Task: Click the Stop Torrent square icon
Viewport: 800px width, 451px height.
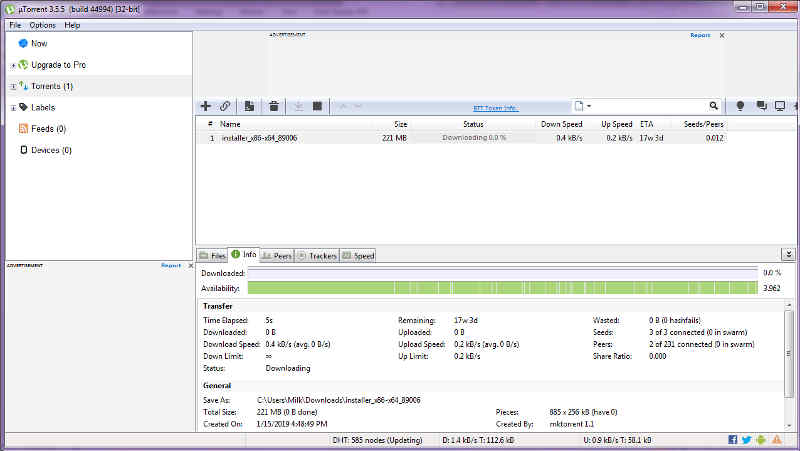Action: [317, 106]
